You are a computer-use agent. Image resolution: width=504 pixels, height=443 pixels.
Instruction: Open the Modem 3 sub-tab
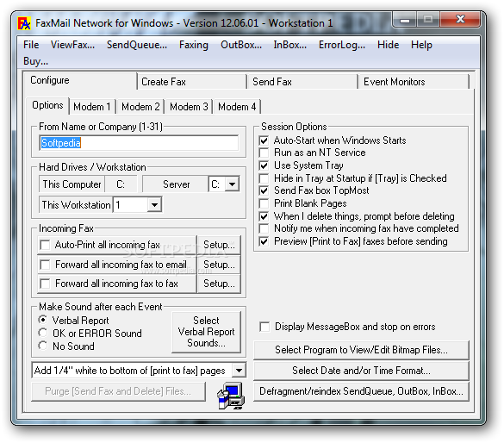[x=189, y=106]
